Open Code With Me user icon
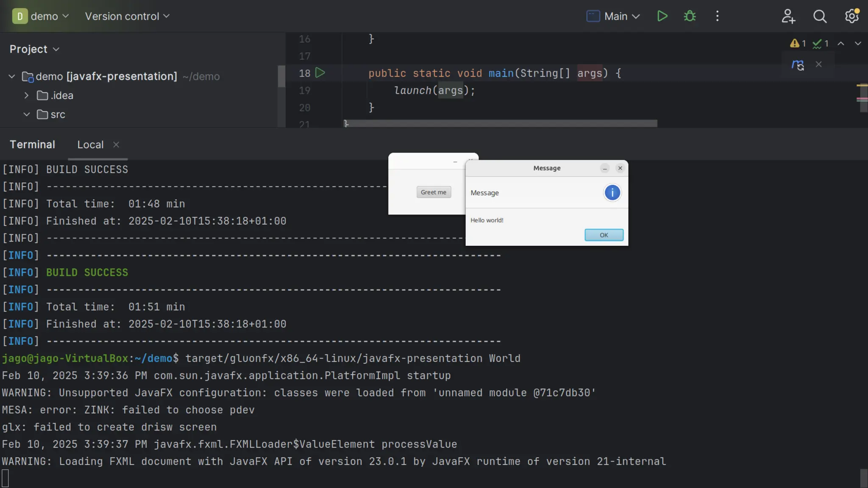 point(788,16)
